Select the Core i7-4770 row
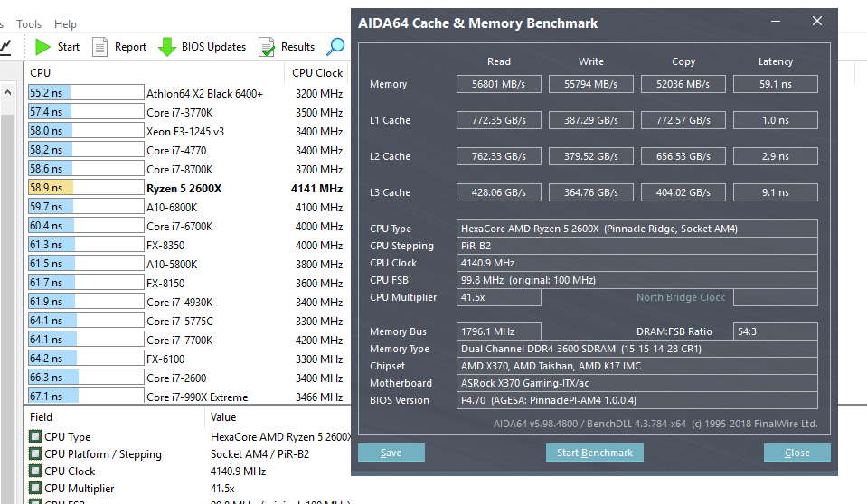Screen dimensions: 867x504 point(187,150)
